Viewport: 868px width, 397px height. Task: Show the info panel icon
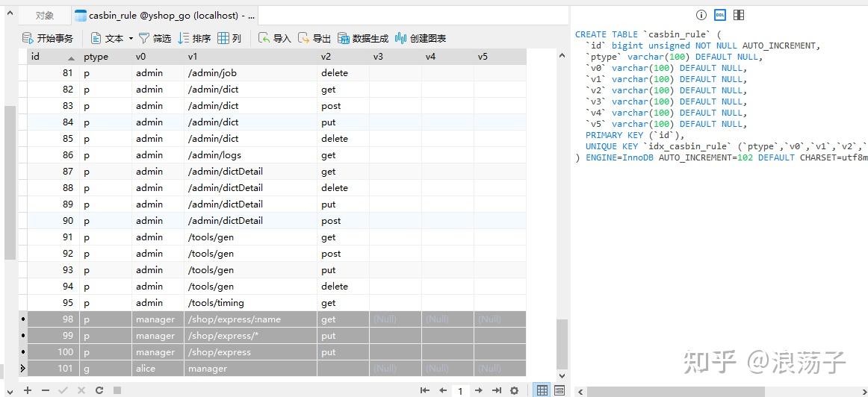(701, 15)
